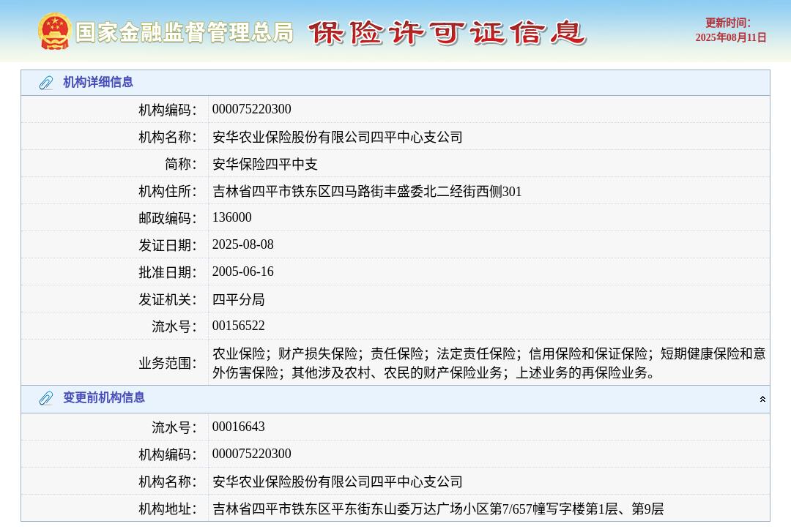The image size is (791, 532).
Task: Click the 更新时间 label
Action: (x=727, y=23)
